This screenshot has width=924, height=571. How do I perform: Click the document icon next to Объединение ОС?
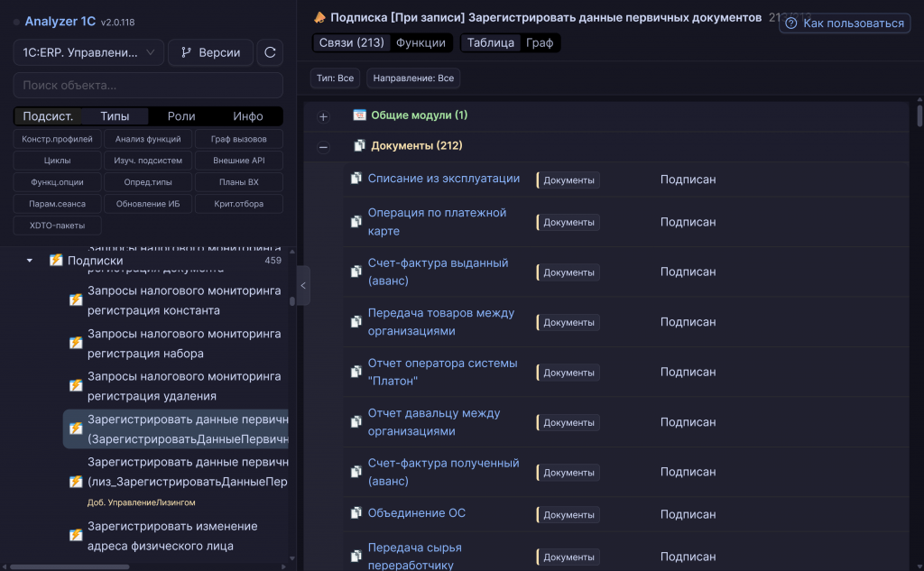tap(356, 513)
